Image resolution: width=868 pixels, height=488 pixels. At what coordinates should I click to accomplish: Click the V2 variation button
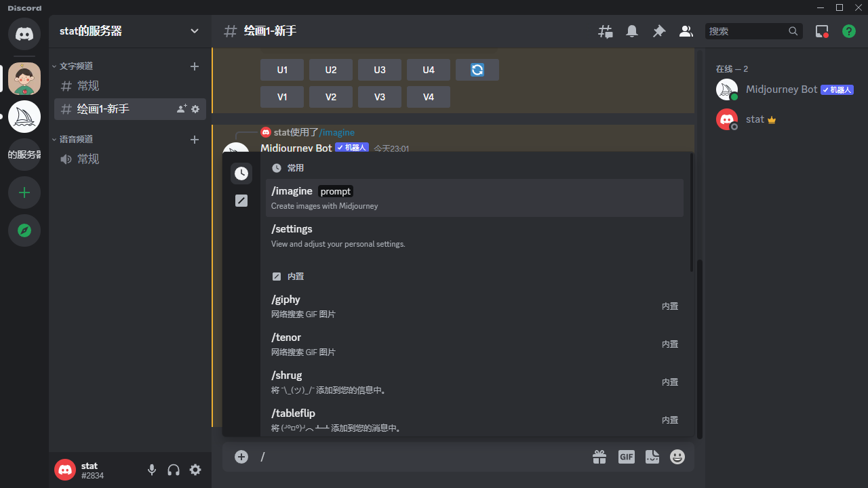pos(331,97)
